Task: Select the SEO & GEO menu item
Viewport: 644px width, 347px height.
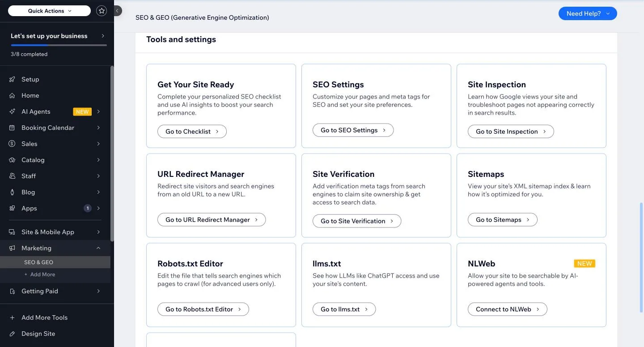Action: [x=55, y=262]
